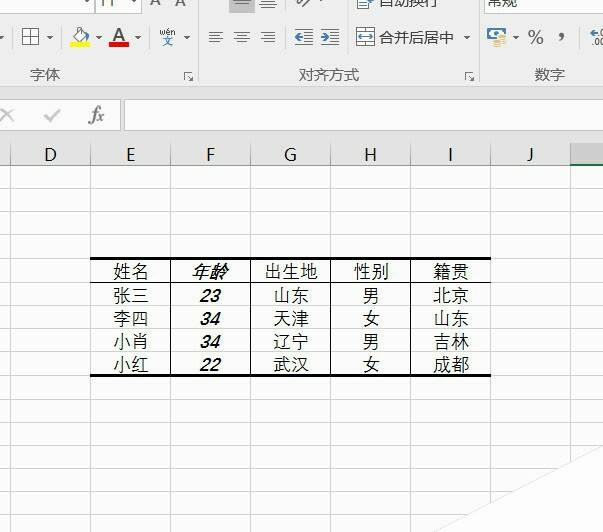The height and width of the screenshot is (532, 603).
Task: Open Insert Function with the fx icon
Action: click(96, 115)
